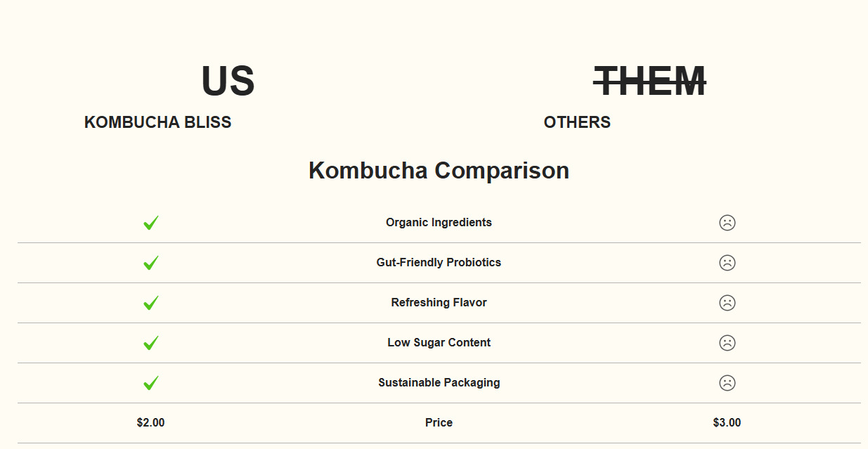Select the OTHERS column label
Image resolution: width=868 pixels, height=449 pixels.
[x=577, y=122]
